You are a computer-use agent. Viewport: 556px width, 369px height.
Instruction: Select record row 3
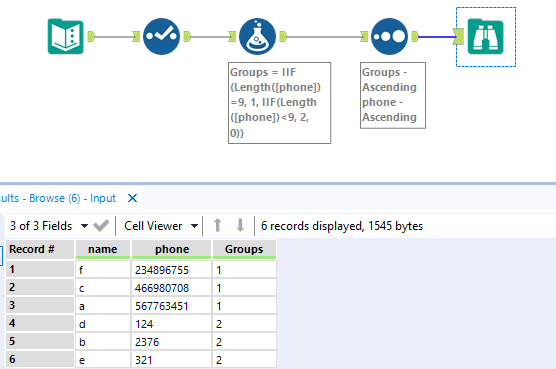tap(40, 306)
